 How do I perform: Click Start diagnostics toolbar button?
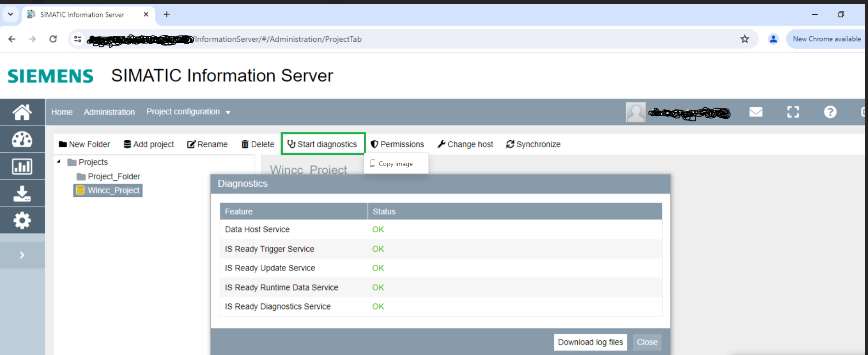pyautogui.click(x=322, y=144)
